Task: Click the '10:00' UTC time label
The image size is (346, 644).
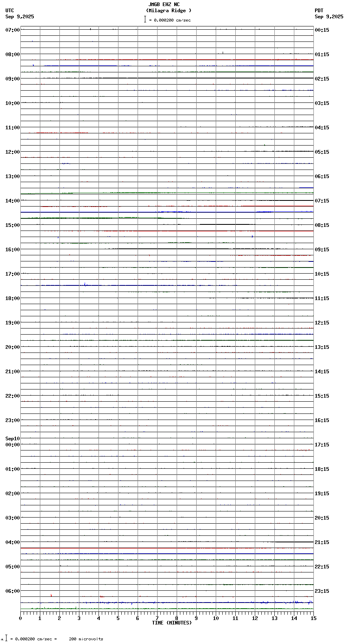Action: point(13,103)
